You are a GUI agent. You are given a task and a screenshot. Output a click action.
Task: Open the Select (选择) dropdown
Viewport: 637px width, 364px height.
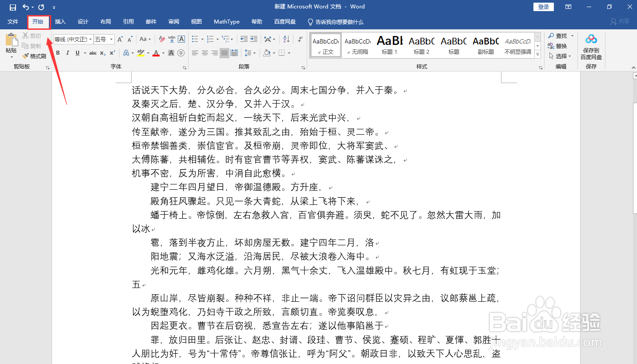click(x=560, y=56)
